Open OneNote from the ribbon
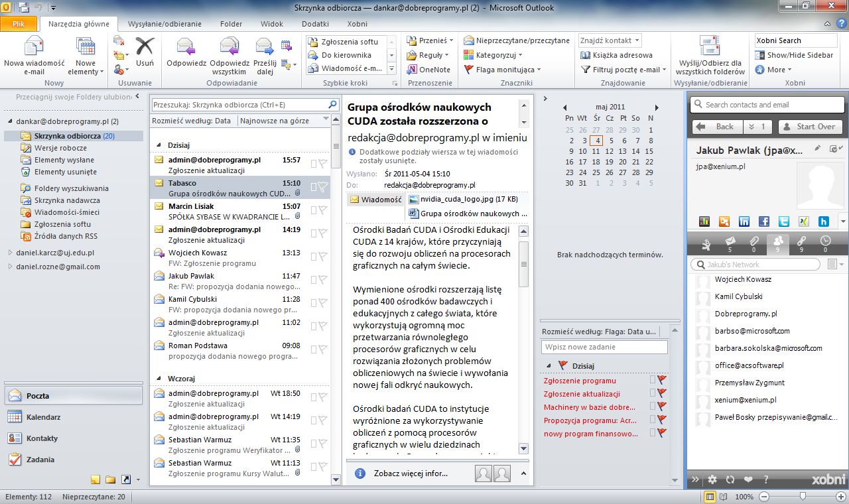The height and width of the screenshot is (504, 849). [428, 70]
